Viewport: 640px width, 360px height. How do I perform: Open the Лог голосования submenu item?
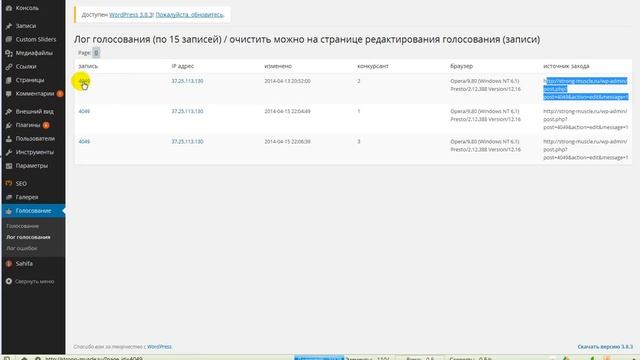28,237
